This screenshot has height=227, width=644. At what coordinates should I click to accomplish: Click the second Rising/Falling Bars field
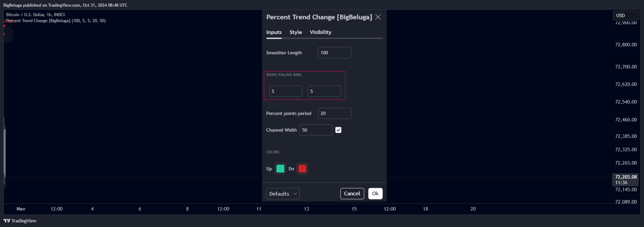coord(324,91)
